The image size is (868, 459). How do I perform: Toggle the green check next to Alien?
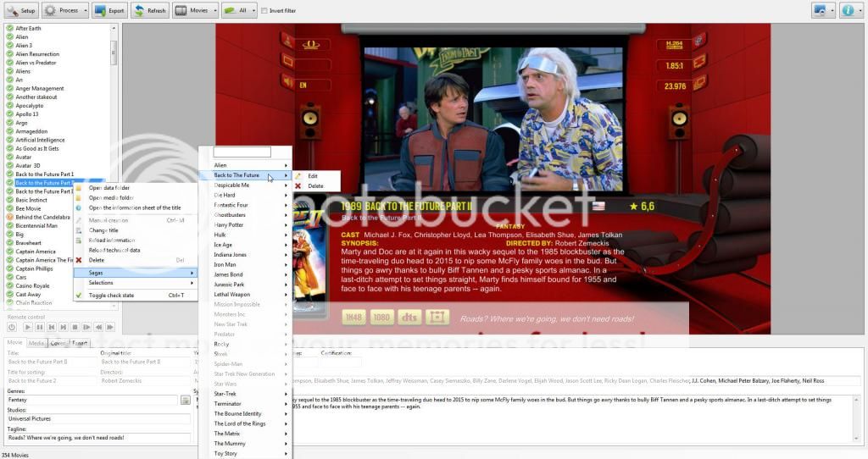(x=10, y=36)
